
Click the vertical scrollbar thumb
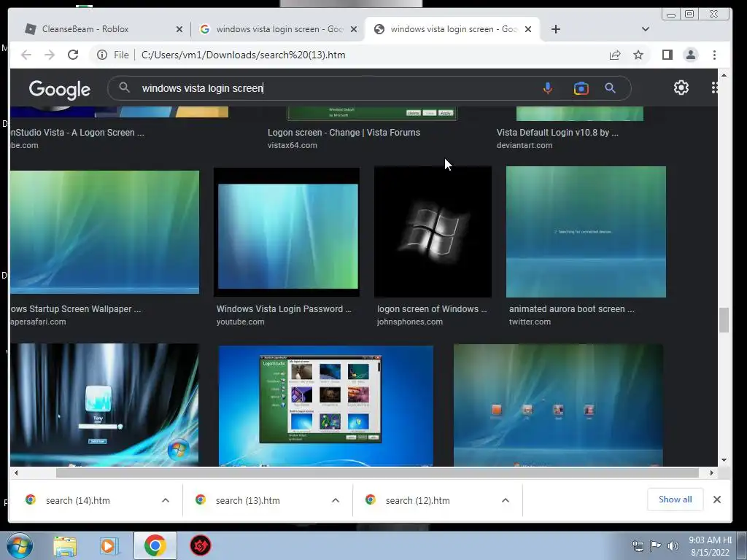pyautogui.click(x=724, y=320)
